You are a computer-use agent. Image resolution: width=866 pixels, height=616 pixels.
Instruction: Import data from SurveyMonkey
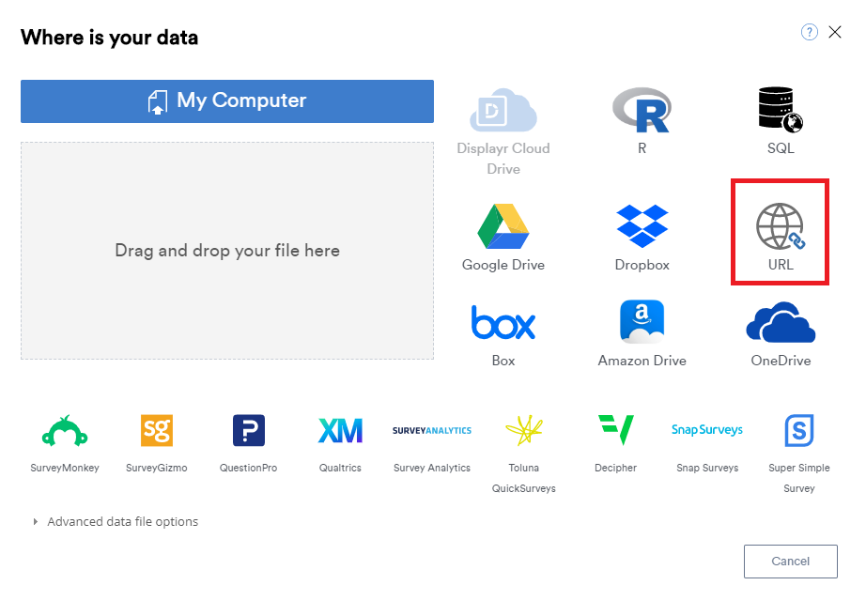coord(65,430)
